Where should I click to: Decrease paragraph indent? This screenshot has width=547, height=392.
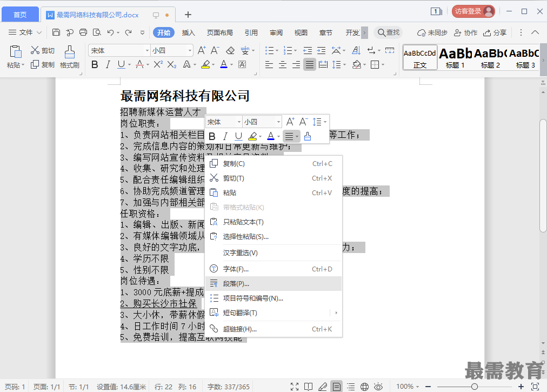tap(308, 51)
